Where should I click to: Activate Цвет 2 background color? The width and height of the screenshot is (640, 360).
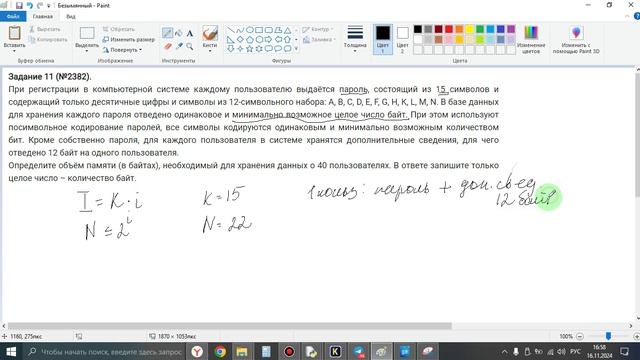[402, 39]
